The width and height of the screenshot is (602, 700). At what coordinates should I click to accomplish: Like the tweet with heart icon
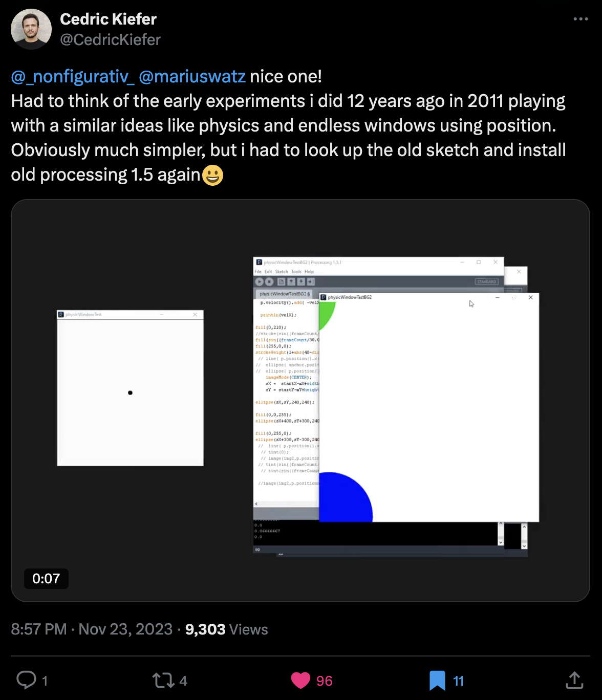[x=301, y=680]
